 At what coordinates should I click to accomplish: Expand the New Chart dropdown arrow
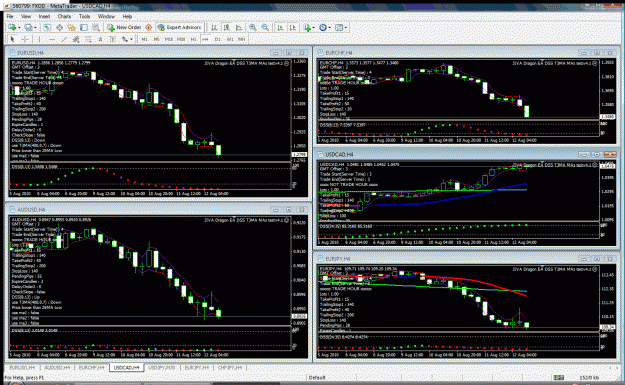19,28
